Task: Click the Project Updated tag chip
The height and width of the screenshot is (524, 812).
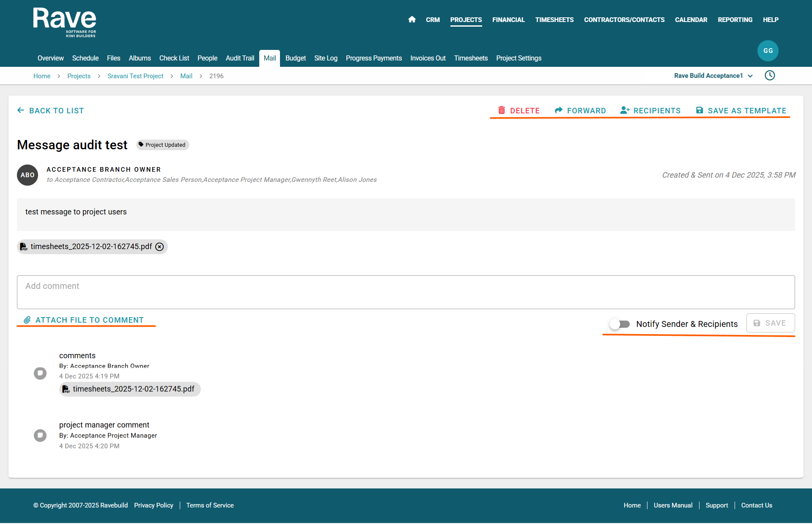Action: tap(163, 145)
